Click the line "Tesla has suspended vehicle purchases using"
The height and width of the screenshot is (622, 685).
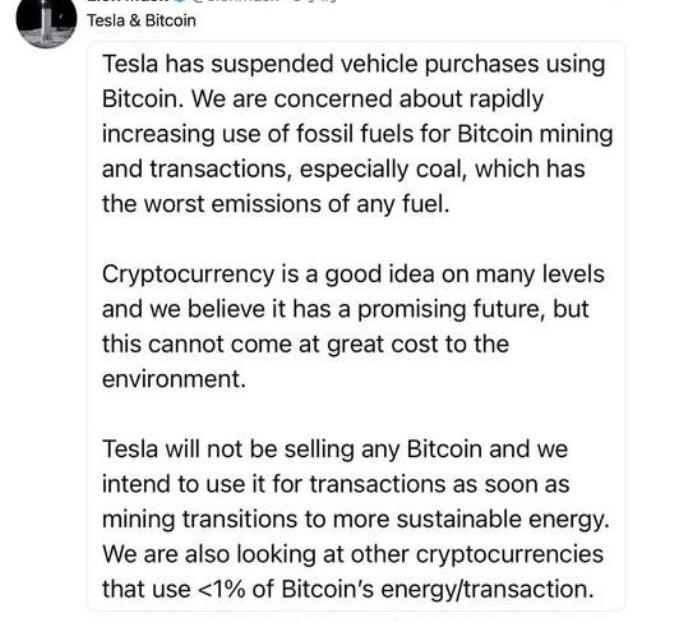354,64
